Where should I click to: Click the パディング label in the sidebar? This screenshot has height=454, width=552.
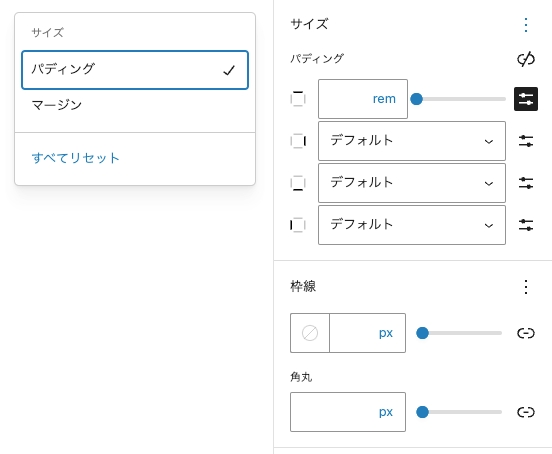[317, 58]
